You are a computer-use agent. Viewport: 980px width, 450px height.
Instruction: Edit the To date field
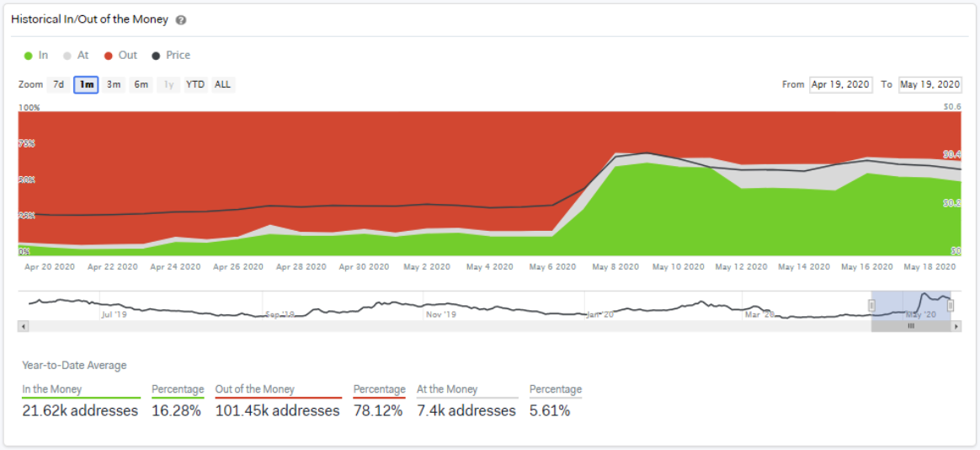click(x=929, y=84)
